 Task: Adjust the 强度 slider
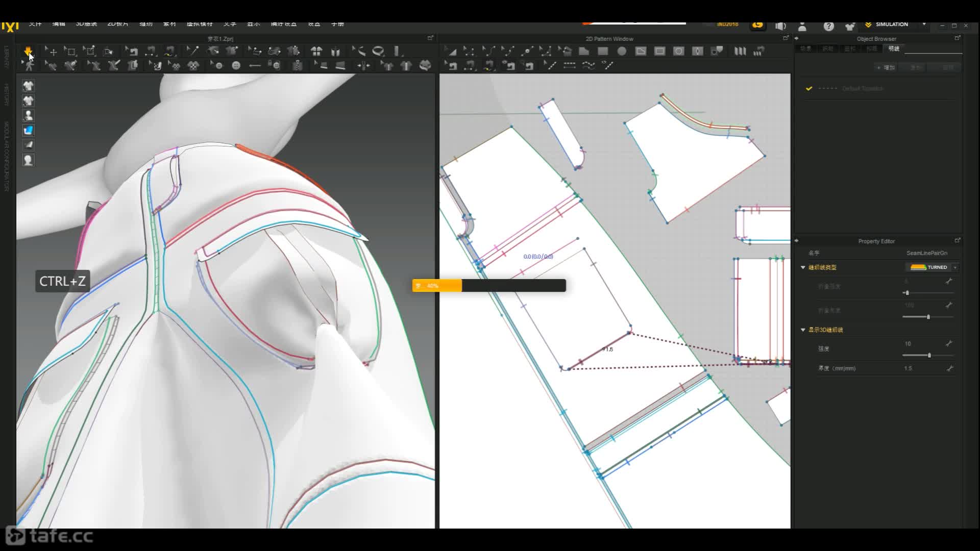(x=928, y=355)
